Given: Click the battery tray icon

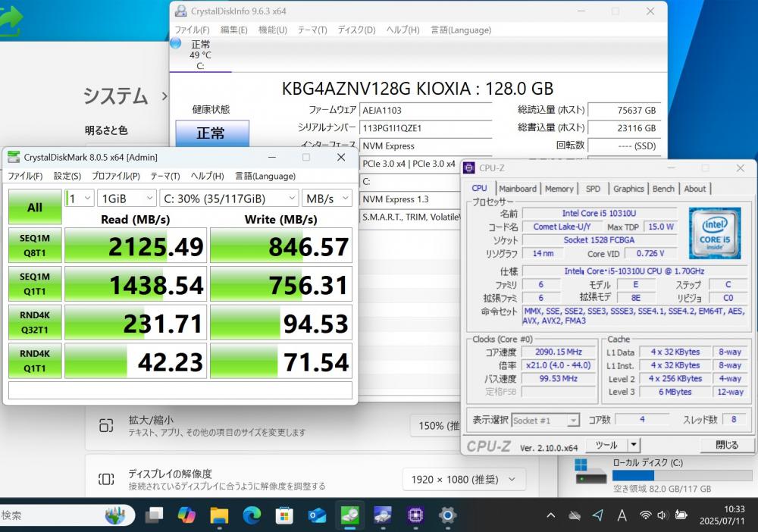Looking at the screenshot, I should click(x=681, y=515).
